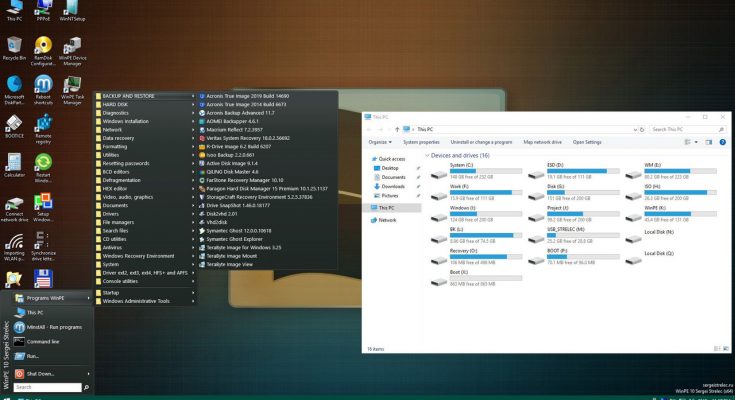Image resolution: width=735 pixels, height=400 pixels.
Task: Toggle the preview pane icon in Explorer
Action: tap(709, 142)
